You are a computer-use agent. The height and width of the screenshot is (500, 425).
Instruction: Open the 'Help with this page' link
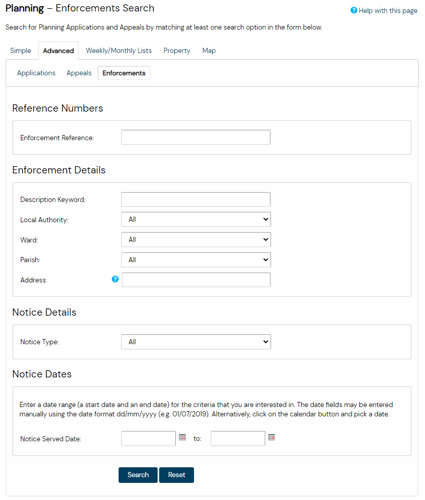click(x=388, y=11)
